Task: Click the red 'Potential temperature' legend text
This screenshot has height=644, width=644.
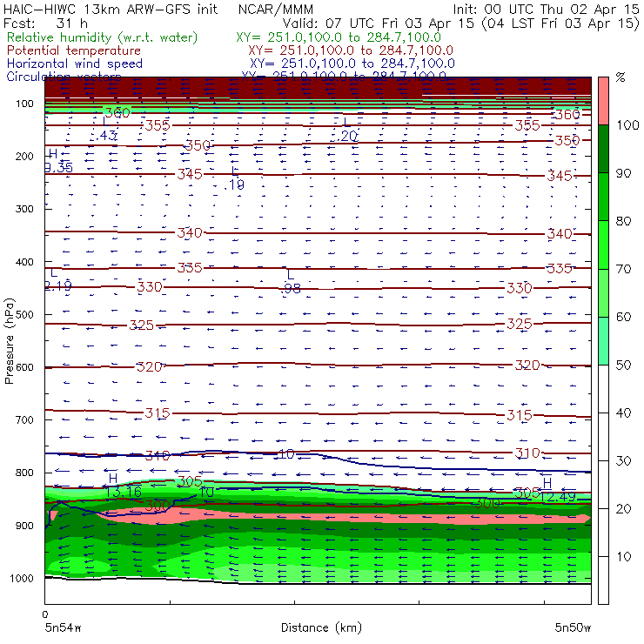Action: tap(74, 50)
